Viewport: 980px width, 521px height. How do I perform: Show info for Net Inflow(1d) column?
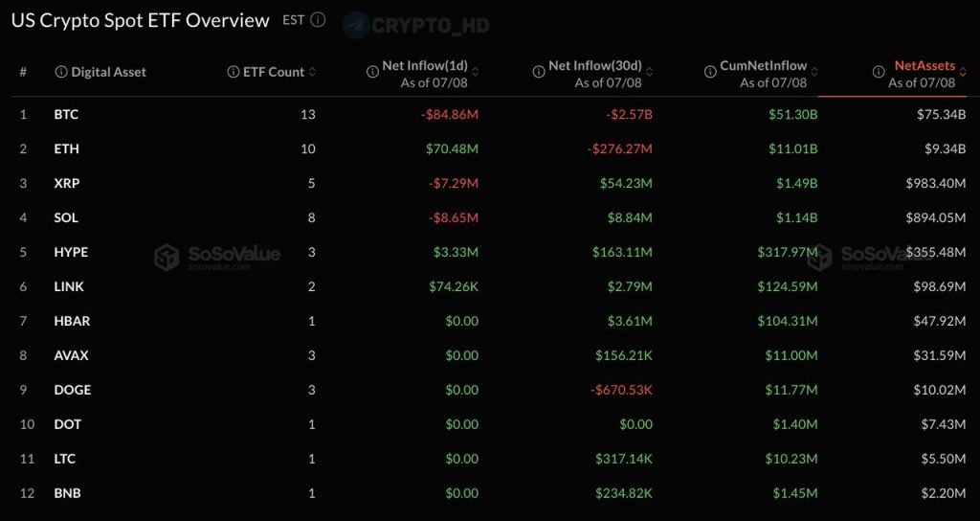pyautogui.click(x=372, y=72)
